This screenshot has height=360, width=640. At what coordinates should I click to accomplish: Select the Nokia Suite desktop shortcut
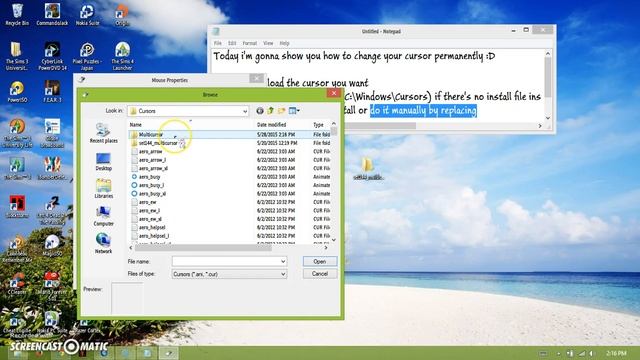tap(87, 14)
